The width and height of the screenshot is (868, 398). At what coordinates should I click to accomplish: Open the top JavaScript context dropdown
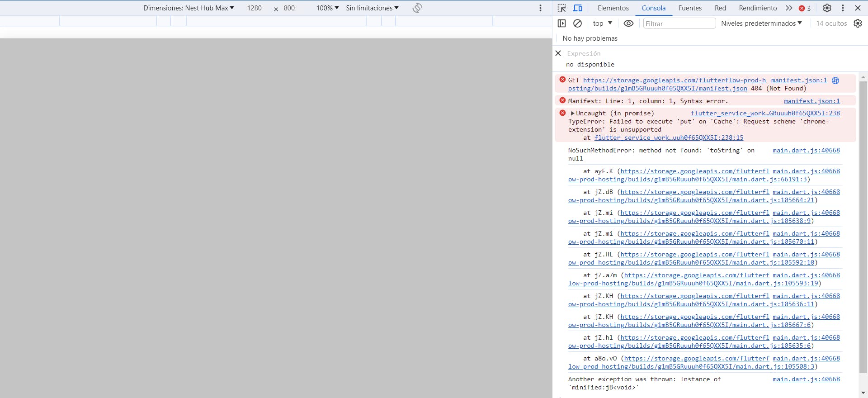point(603,24)
